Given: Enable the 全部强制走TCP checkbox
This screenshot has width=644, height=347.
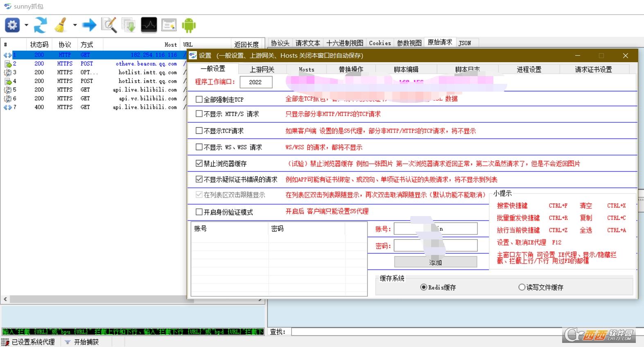Looking at the screenshot, I should tap(199, 99).
